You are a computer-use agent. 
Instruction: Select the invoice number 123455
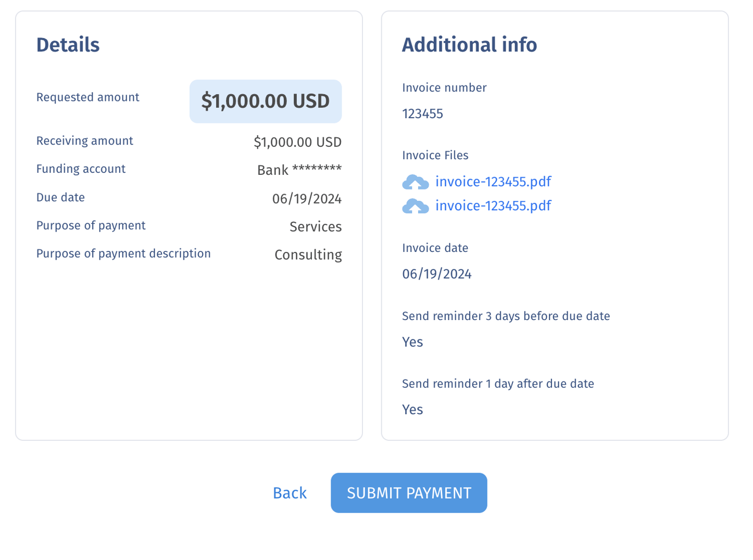(422, 113)
